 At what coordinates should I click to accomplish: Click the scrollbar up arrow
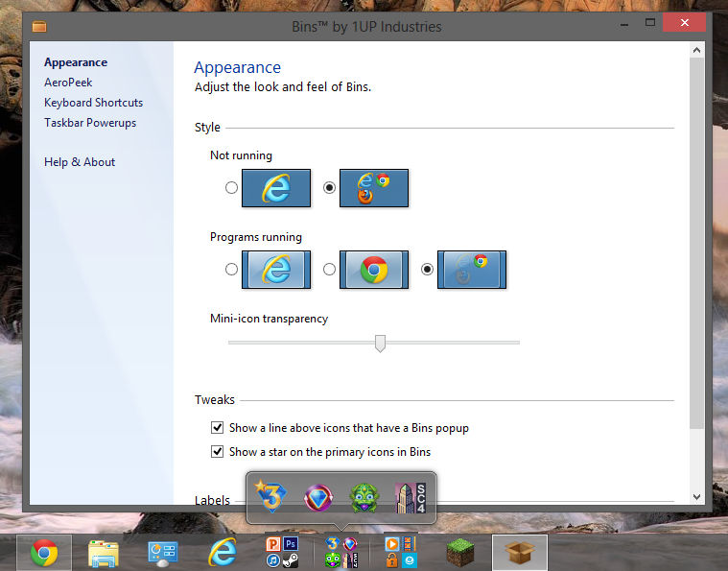(696, 50)
